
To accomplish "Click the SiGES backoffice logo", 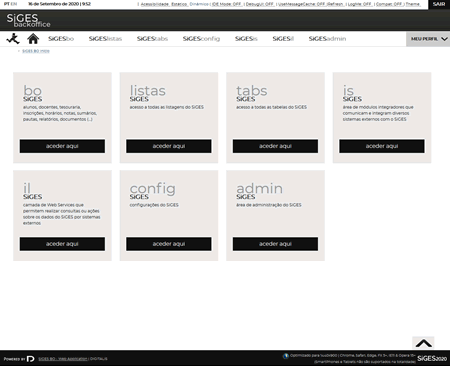I will 28,20.
